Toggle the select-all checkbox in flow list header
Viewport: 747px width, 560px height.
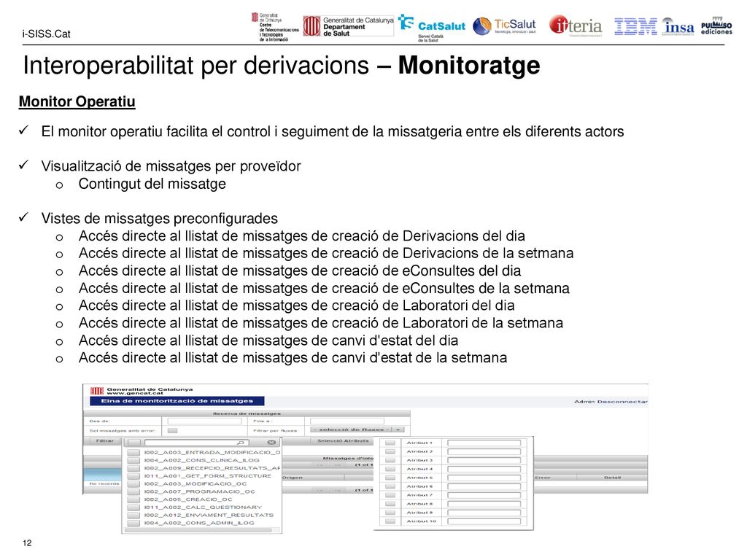134,443
